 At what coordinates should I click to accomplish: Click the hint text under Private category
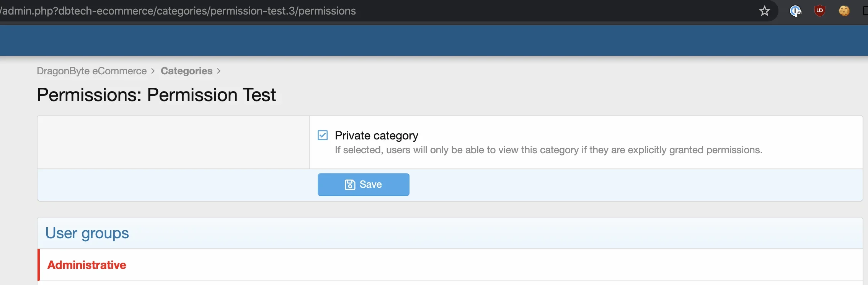pyautogui.click(x=548, y=150)
